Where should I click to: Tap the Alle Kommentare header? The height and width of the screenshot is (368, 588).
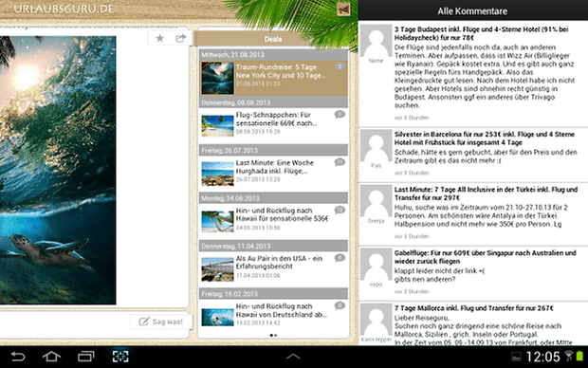pyautogui.click(x=472, y=10)
